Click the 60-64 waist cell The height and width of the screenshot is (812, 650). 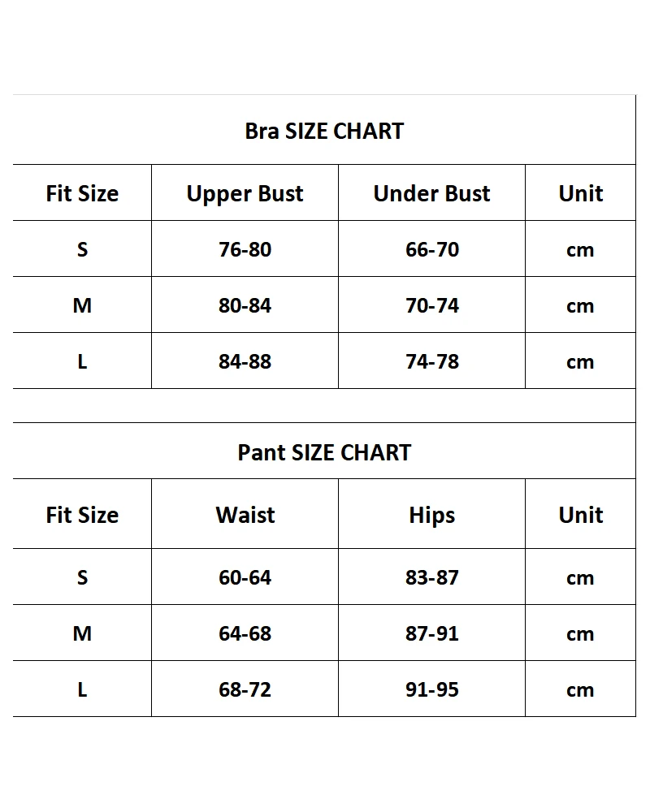[245, 577]
